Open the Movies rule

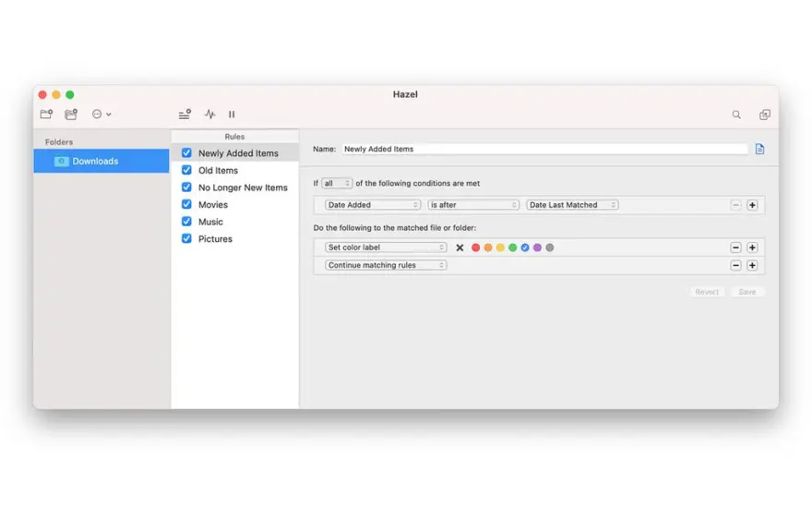point(213,205)
